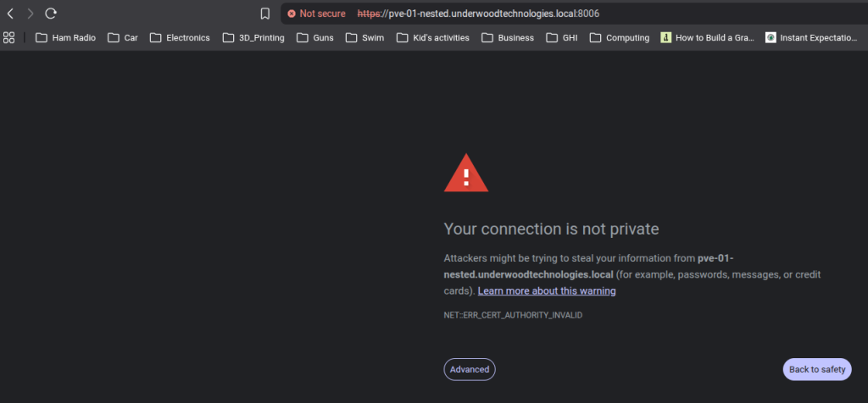
Task: Follow Learn more about this warning link
Action: [x=547, y=291]
